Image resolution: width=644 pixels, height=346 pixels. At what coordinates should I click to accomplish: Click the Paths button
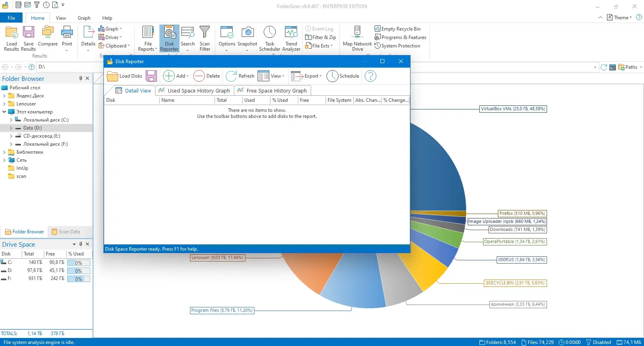pos(630,67)
